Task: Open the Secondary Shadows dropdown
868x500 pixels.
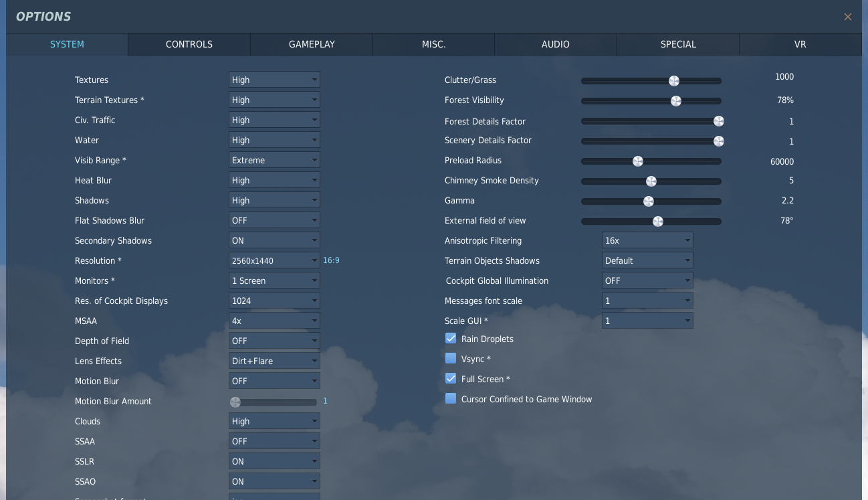Action: [x=274, y=240]
